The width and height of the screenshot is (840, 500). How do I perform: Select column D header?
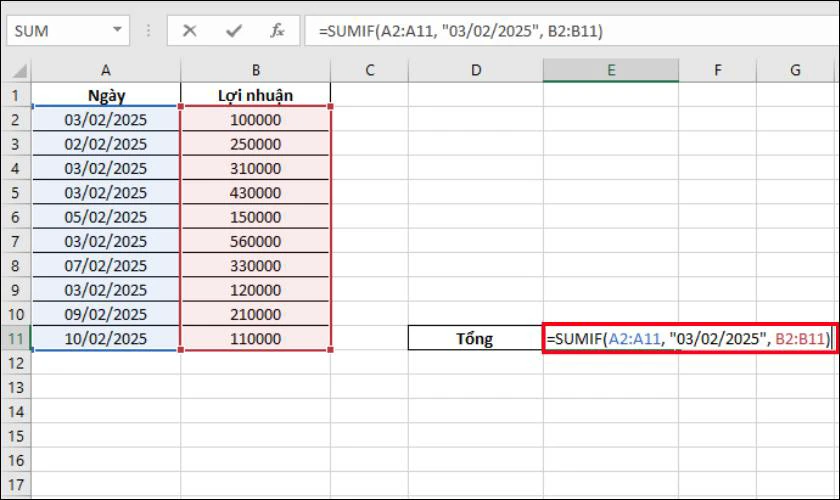476,70
